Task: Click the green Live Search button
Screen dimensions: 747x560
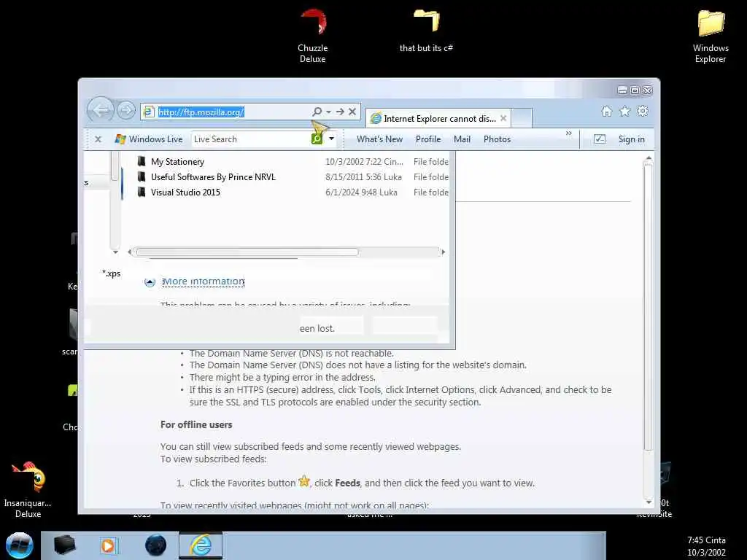Action: tap(317, 139)
